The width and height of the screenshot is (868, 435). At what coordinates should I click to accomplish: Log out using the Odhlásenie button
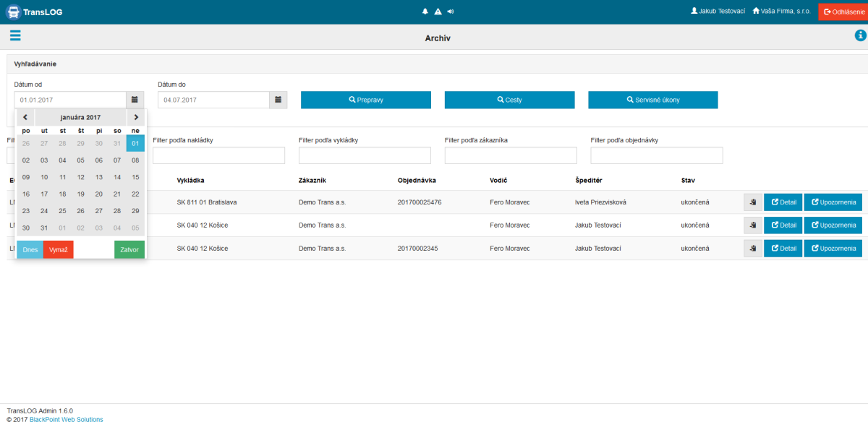point(843,12)
